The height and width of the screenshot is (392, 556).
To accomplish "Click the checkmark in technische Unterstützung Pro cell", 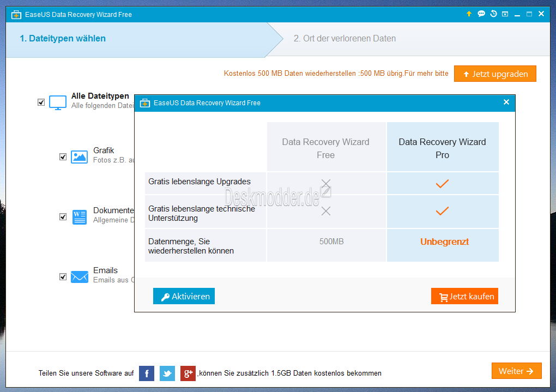I will click(x=442, y=211).
